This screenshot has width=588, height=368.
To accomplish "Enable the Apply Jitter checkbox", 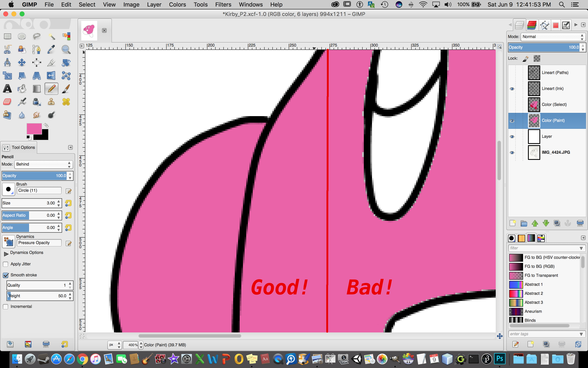I will (x=6, y=264).
